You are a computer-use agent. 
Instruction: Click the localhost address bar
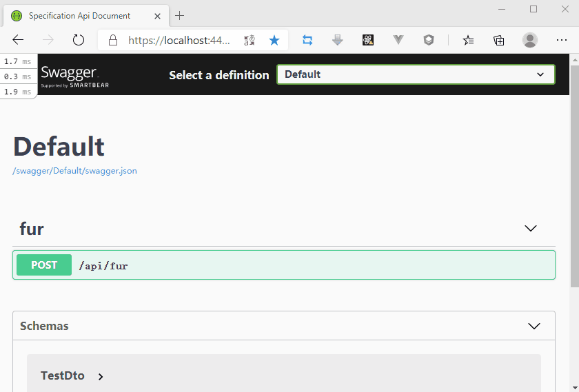coord(179,40)
